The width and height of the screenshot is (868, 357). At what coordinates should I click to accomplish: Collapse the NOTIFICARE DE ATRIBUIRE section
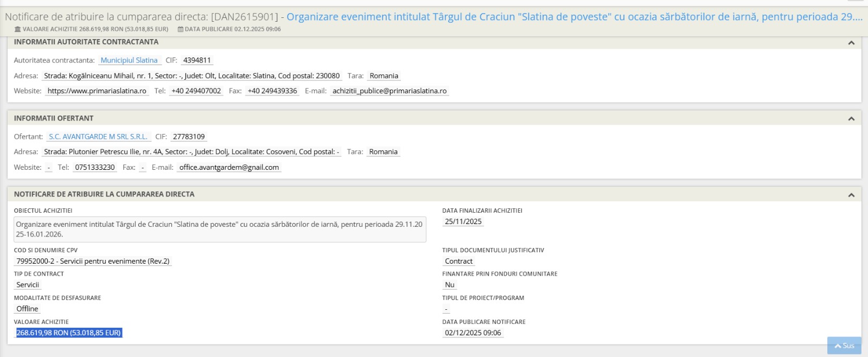tap(851, 195)
